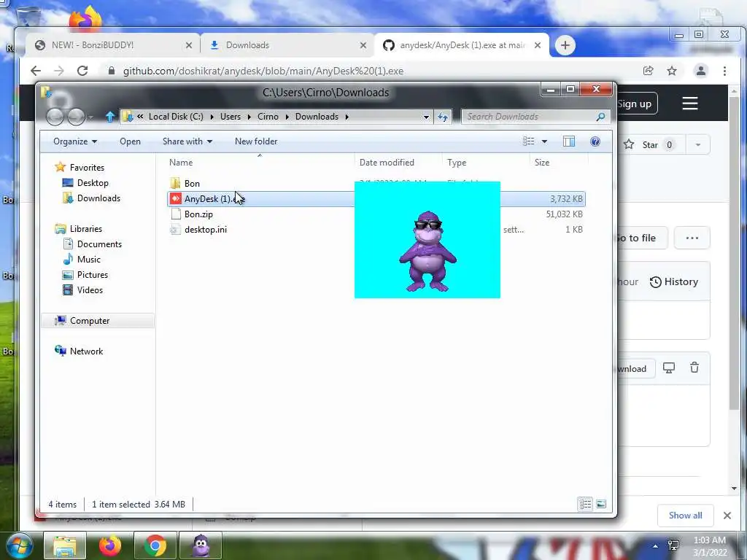This screenshot has width=747, height=560.
Task: Click the Explorer Forward navigation button
Action: pos(76,117)
